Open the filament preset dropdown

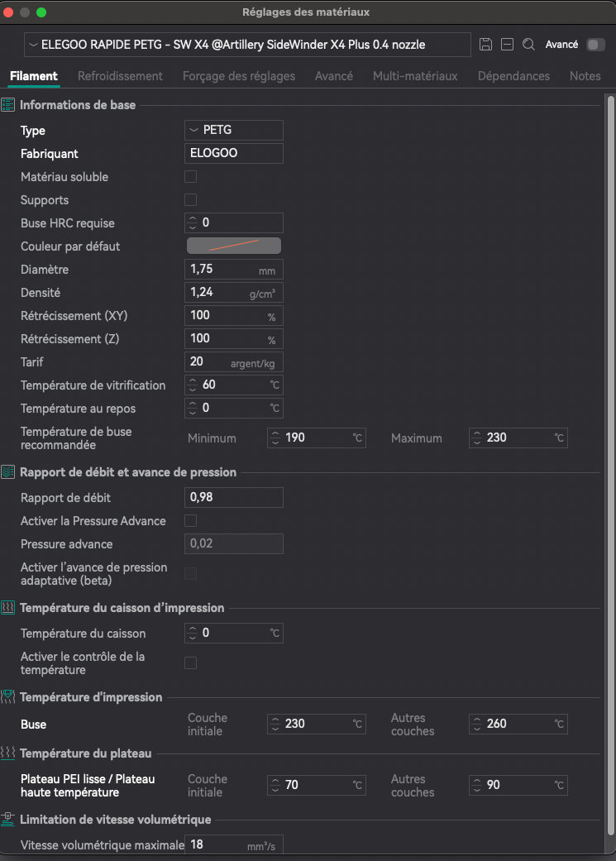click(x=248, y=45)
